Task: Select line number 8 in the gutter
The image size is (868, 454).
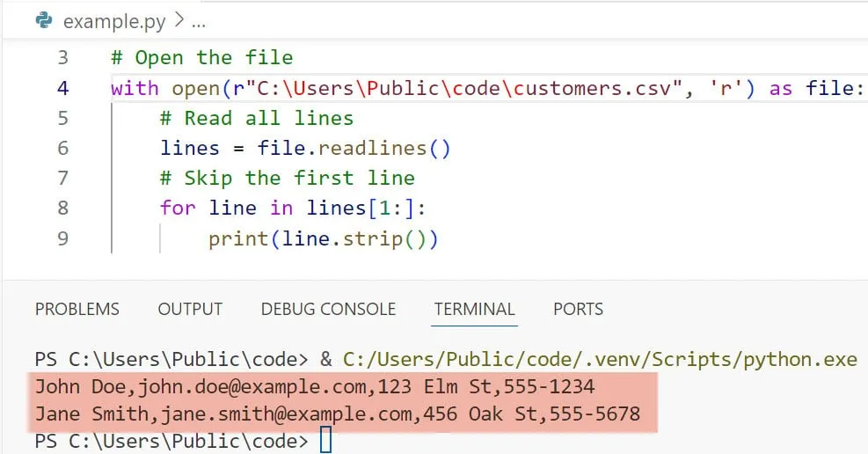Action: pyautogui.click(x=62, y=208)
